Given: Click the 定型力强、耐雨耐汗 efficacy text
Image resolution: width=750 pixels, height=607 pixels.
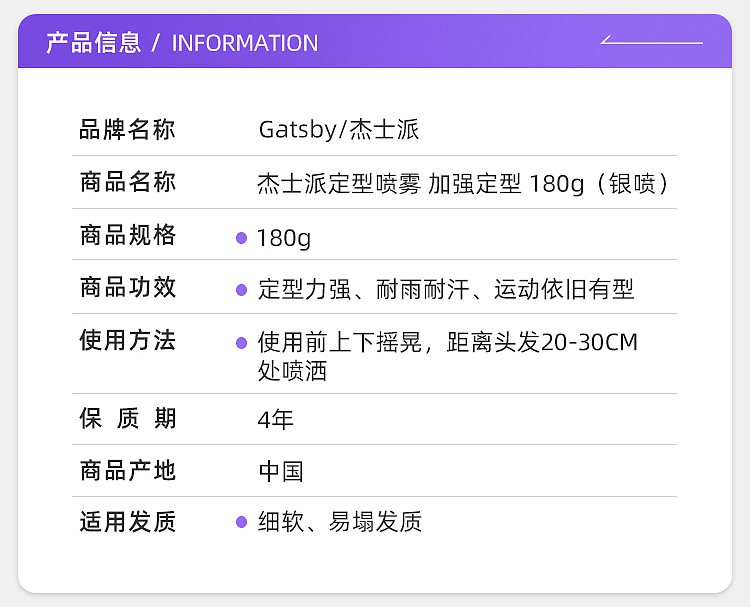Looking at the screenshot, I should coord(446,289).
